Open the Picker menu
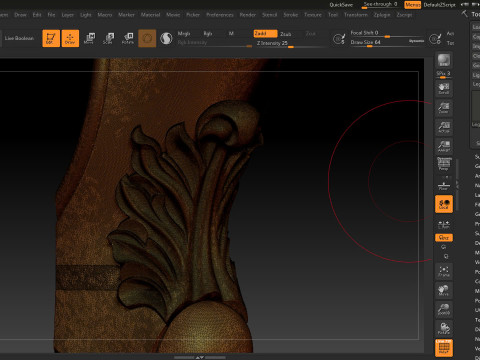The height and width of the screenshot is (360, 480). (x=193, y=15)
